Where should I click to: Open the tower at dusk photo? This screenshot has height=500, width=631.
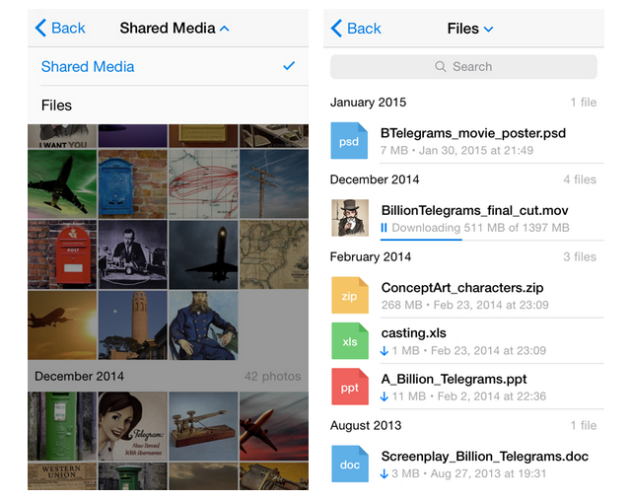tap(133, 325)
